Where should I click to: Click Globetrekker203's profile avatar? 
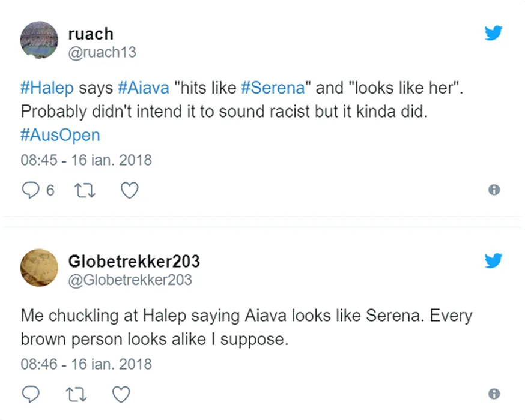tap(40, 268)
